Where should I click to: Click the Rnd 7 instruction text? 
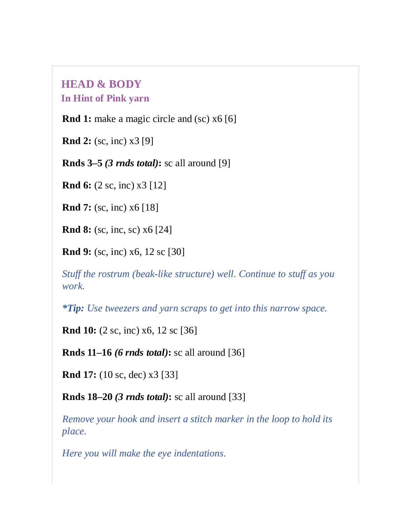click(x=126, y=208)
